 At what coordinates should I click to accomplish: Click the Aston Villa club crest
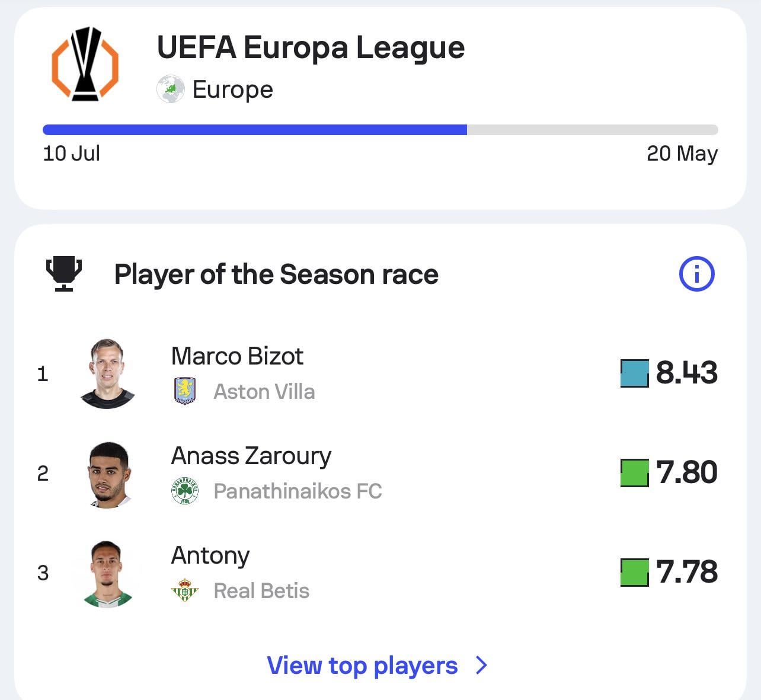(185, 392)
